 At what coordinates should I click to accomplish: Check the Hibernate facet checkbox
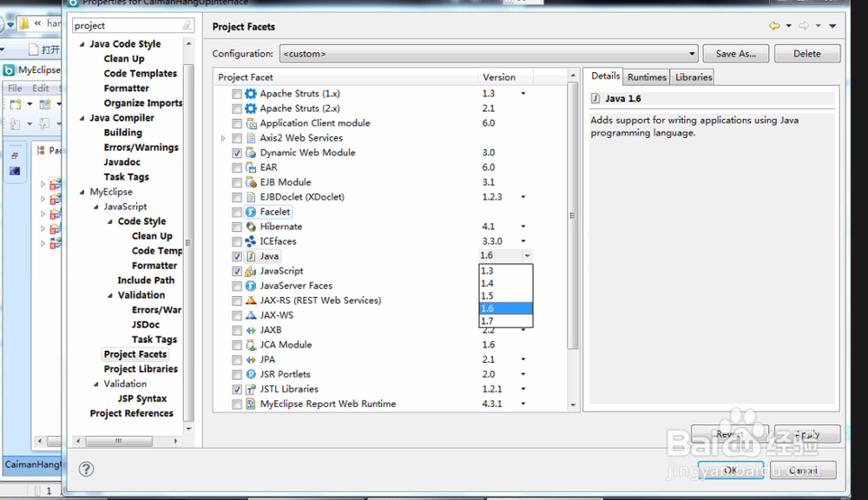[x=237, y=227]
